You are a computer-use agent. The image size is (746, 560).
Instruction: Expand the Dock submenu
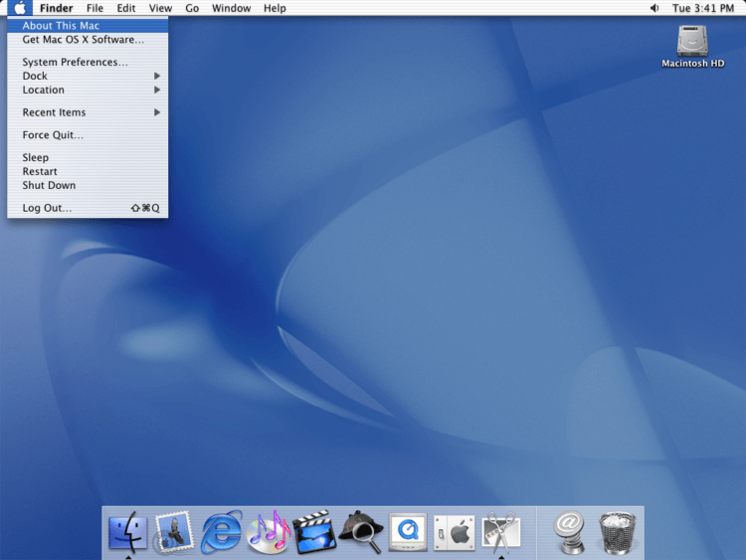click(x=88, y=76)
